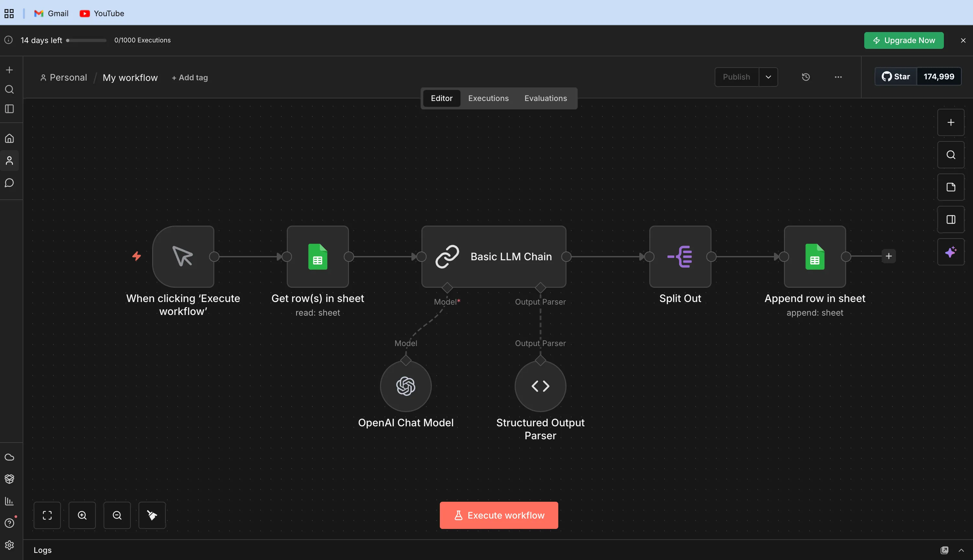Zoom out of the workflow canvas
The image size is (973, 560).
click(117, 515)
